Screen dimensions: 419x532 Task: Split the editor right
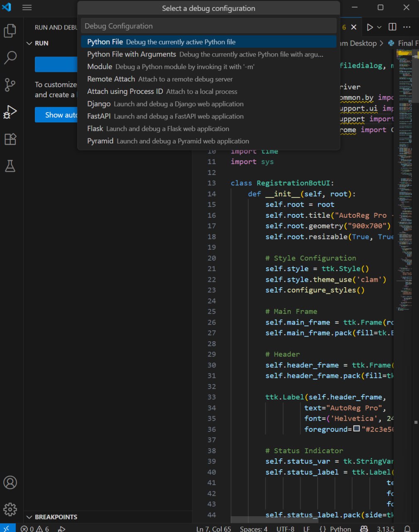click(x=392, y=27)
